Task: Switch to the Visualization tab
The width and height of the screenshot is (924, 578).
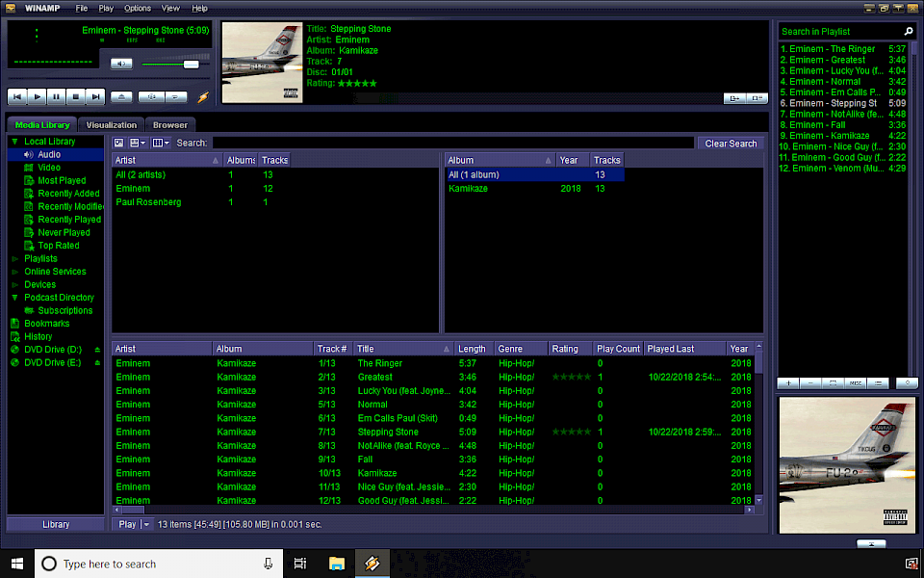Action: [112, 125]
